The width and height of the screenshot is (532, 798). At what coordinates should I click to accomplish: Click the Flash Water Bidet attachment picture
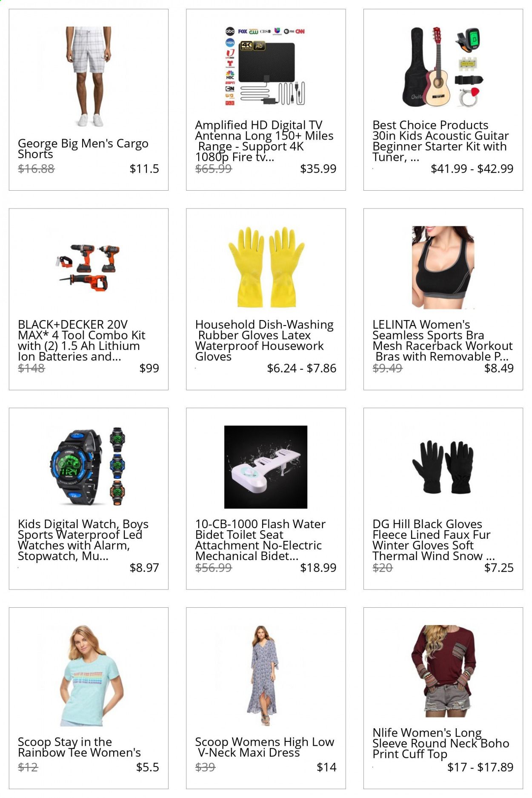point(266,467)
